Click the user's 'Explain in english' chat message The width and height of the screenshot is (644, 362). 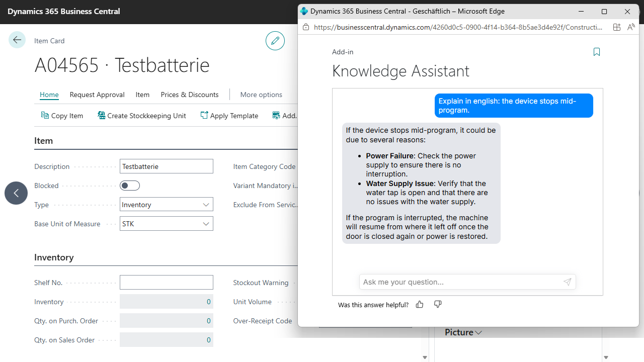[x=514, y=106]
